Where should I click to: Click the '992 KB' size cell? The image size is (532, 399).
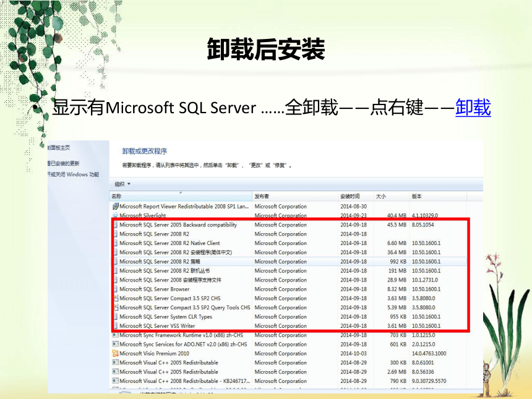click(398, 261)
